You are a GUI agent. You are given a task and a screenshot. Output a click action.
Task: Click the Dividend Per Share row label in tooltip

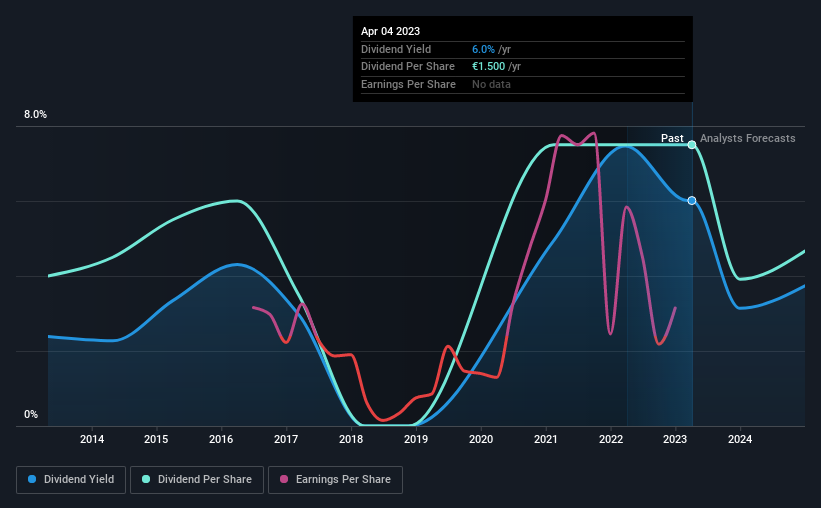(x=407, y=67)
